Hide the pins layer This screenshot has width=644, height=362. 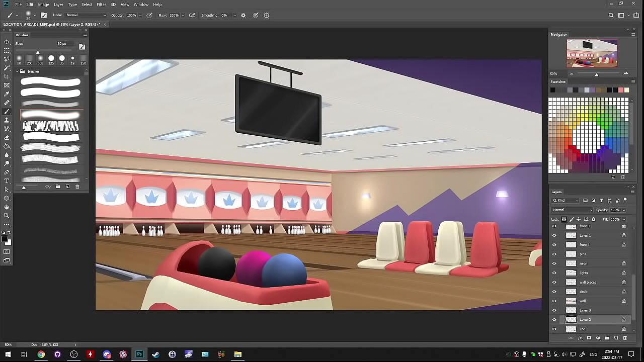tap(554, 254)
